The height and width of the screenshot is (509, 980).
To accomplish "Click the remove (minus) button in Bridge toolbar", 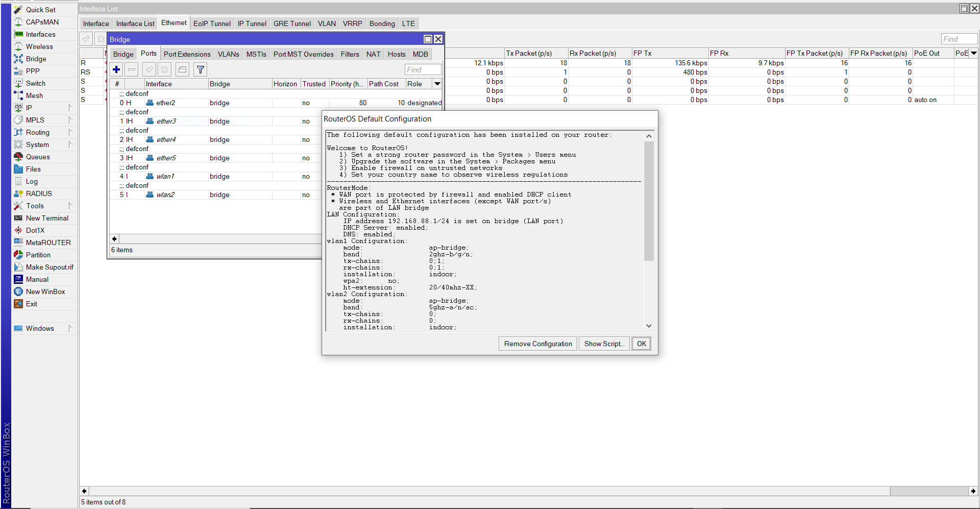I will tap(132, 69).
